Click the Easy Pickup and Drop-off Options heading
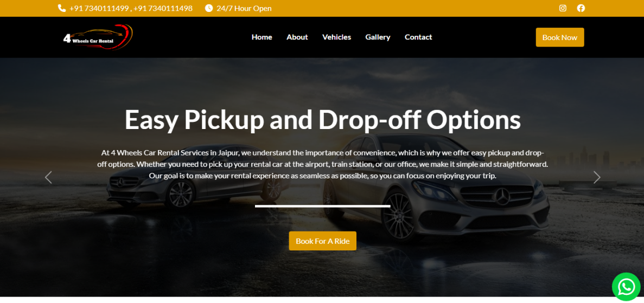644x303 pixels. coord(322,119)
